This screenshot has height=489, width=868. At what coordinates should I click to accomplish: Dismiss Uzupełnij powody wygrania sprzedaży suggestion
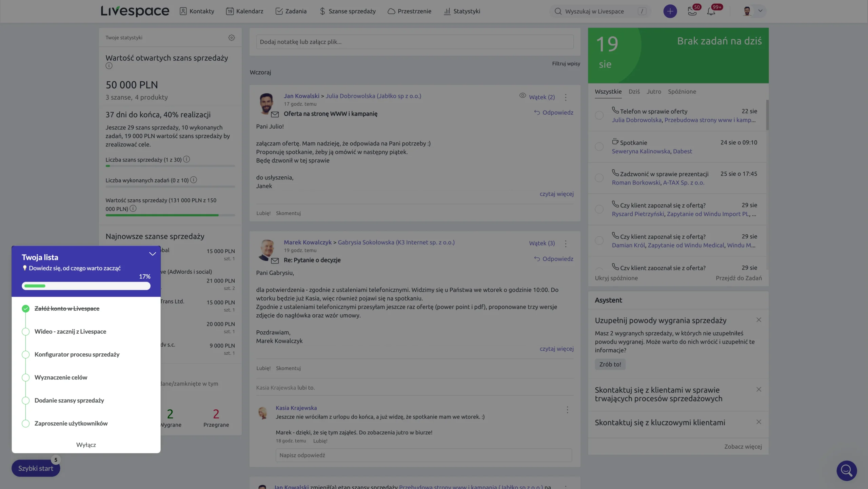[x=759, y=320]
